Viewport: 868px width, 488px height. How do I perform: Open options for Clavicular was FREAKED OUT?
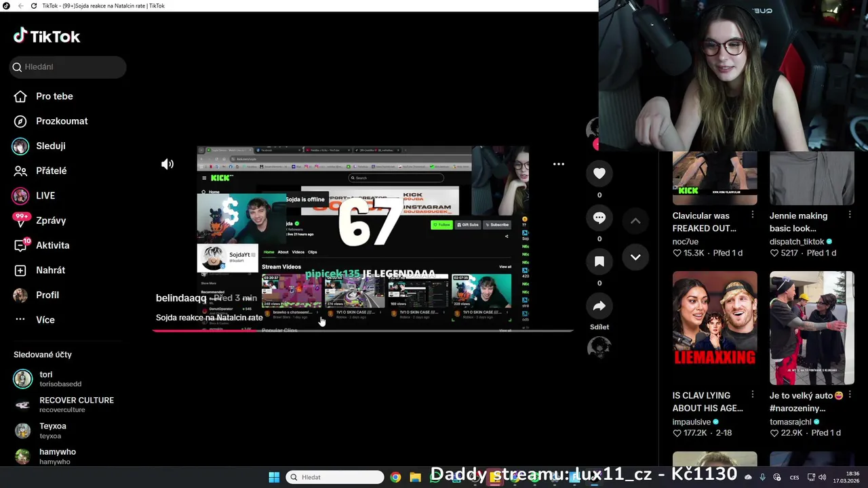tap(752, 215)
